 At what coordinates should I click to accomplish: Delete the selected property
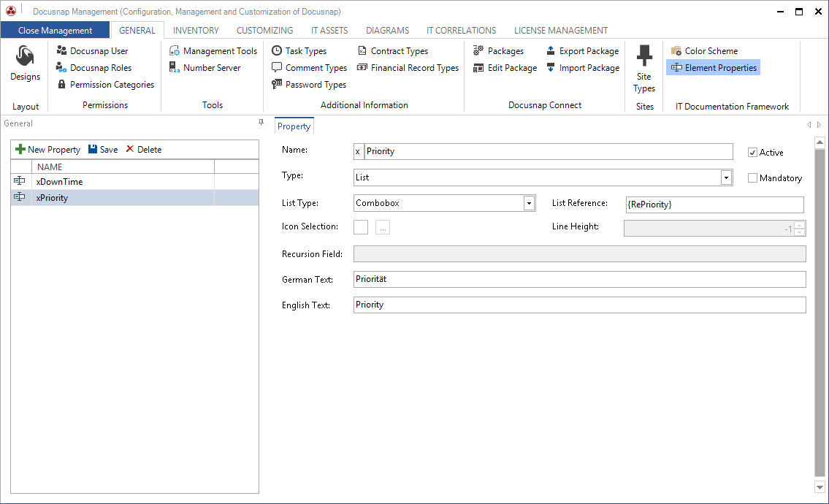click(144, 150)
